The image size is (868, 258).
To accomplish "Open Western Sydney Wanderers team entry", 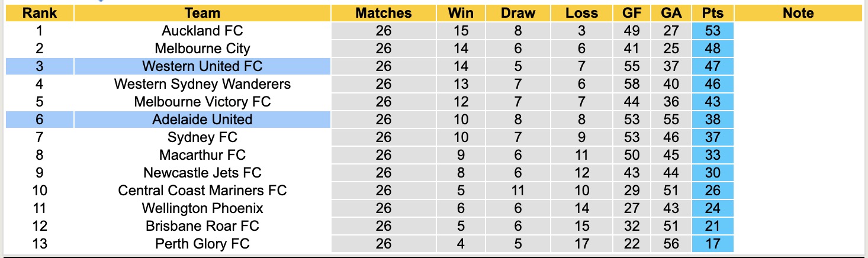I will (x=202, y=84).
